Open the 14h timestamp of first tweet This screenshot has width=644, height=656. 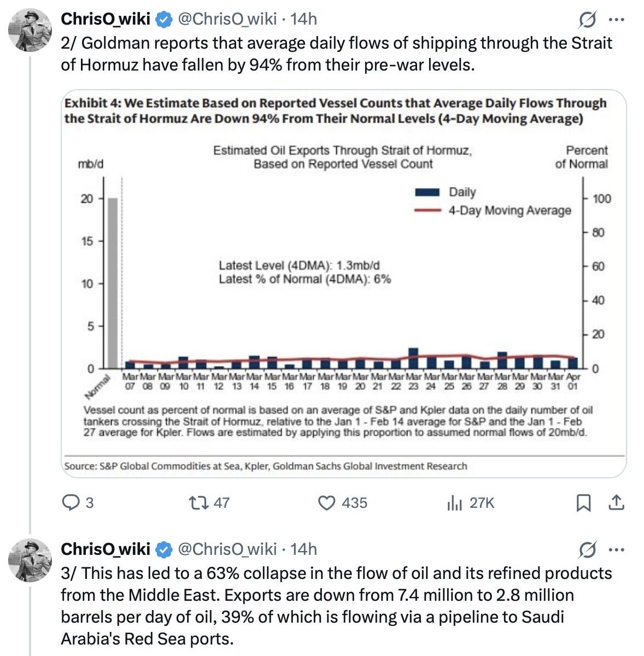pyautogui.click(x=303, y=19)
